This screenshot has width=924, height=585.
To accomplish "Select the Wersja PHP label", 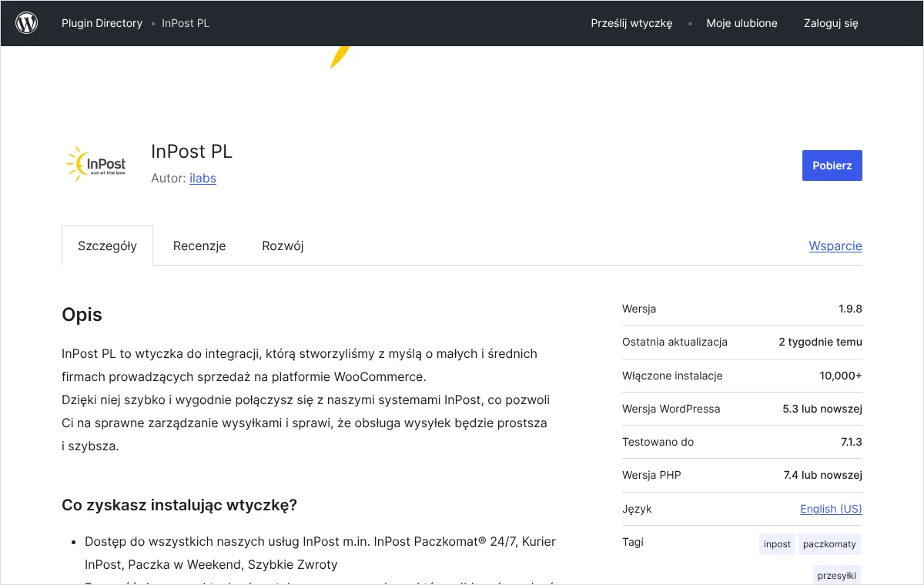I will pyautogui.click(x=651, y=475).
